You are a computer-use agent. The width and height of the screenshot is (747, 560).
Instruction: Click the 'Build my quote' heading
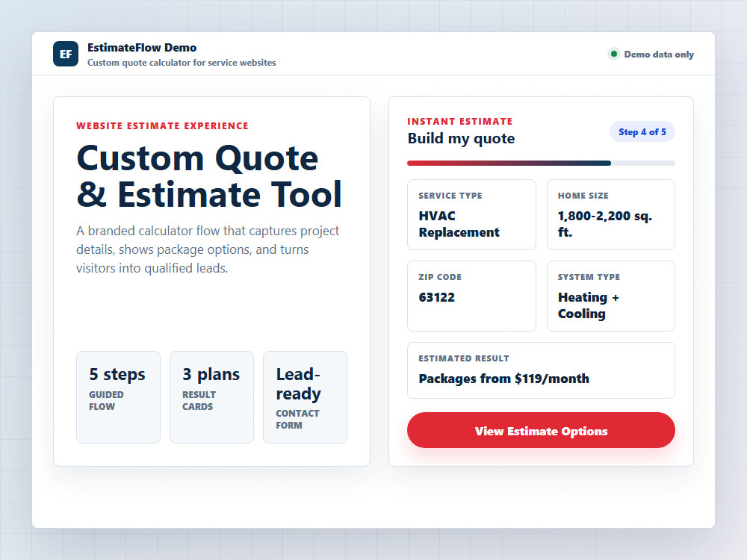(x=461, y=139)
